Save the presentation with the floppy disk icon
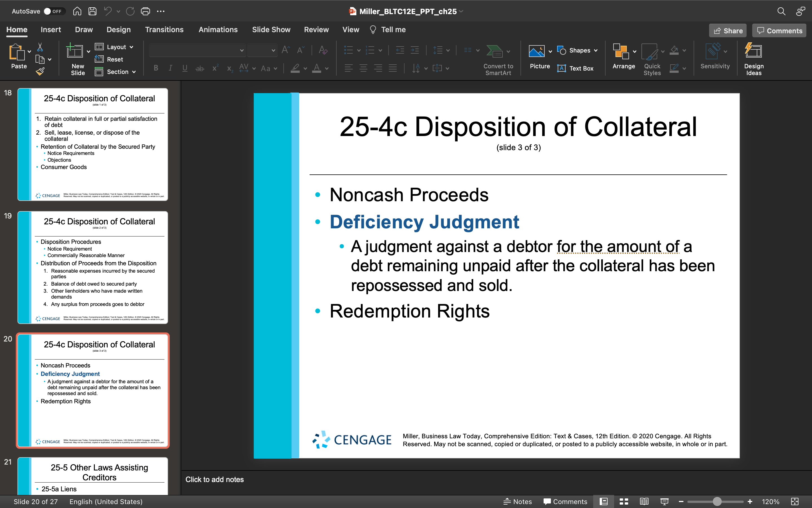Image resolution: width=812 pixels, height=508 pixels. pyautogui.click(x=92, y=11)
